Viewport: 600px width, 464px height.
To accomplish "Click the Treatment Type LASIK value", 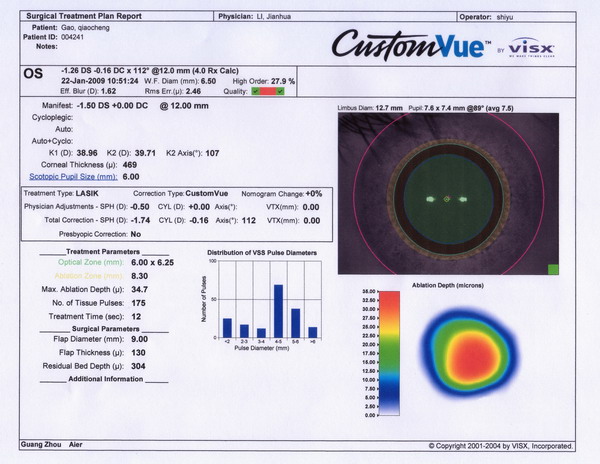I will click(x=87, y=192).
